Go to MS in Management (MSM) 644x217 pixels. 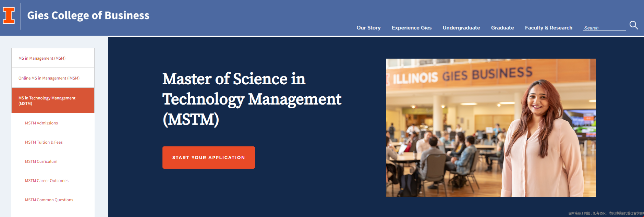click(53, 58)
